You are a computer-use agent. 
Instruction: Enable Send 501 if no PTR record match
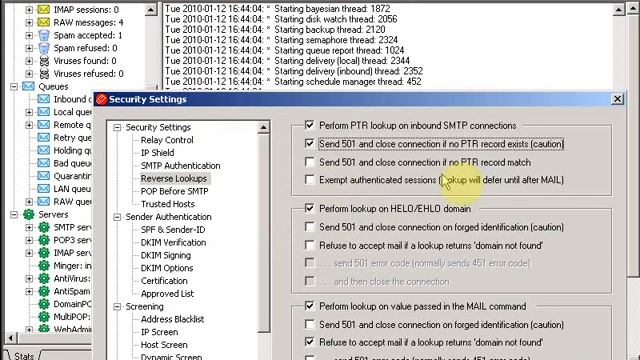[x=310, y=162]
